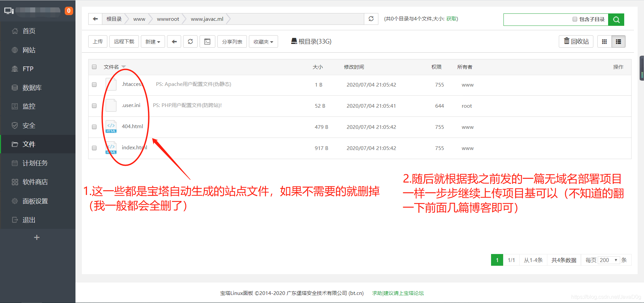This screenshot has width=644, height=303.
Task: Refresh the file list
Action: click(190, 41)
